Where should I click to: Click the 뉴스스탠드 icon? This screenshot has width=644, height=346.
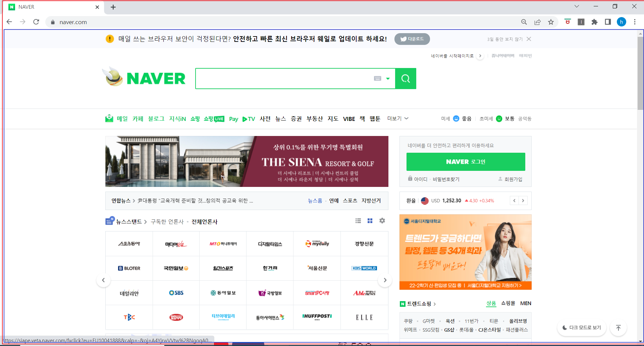tap(110, 221)
